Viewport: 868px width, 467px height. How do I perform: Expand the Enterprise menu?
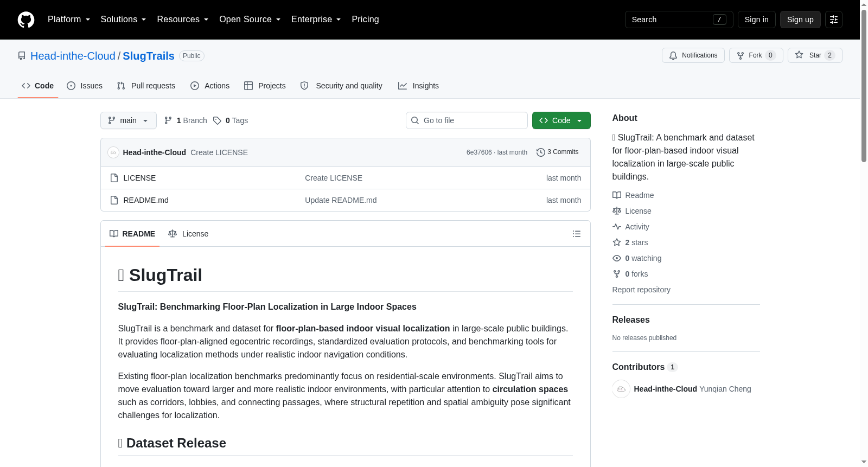(x=316, y=20)
